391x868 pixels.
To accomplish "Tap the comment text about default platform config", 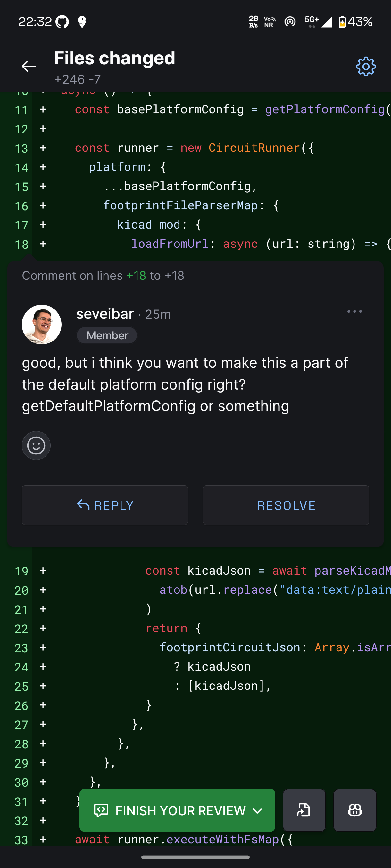I will [x=185, y=384].
